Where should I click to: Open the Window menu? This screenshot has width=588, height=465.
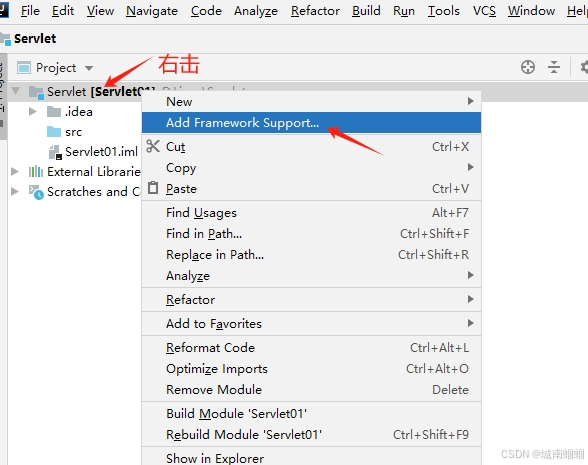531,11
